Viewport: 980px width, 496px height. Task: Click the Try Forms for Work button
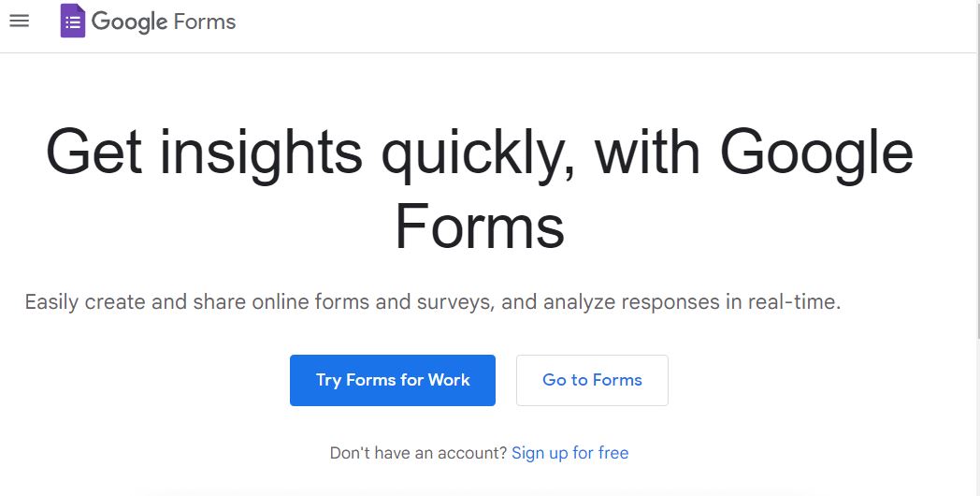point(393,380)
